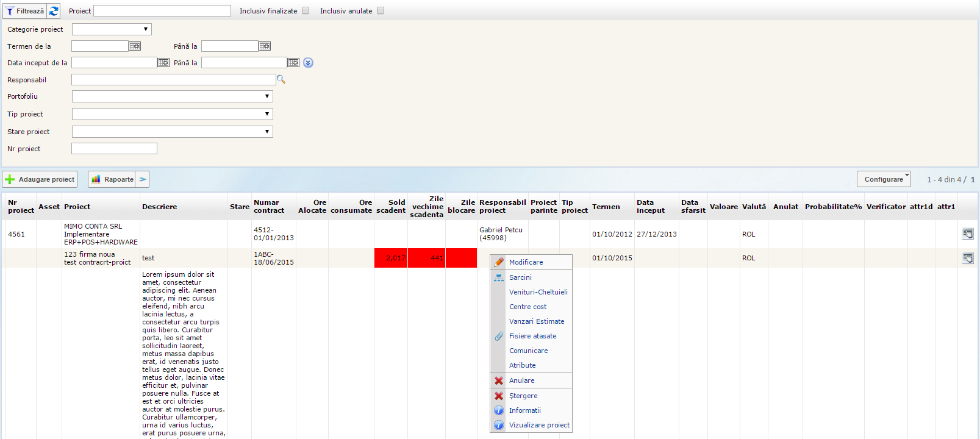This screenshot has width=980, height=439.
Task: Click the search magnifier next to Responsabil
Action: click(x=281, y=79)
